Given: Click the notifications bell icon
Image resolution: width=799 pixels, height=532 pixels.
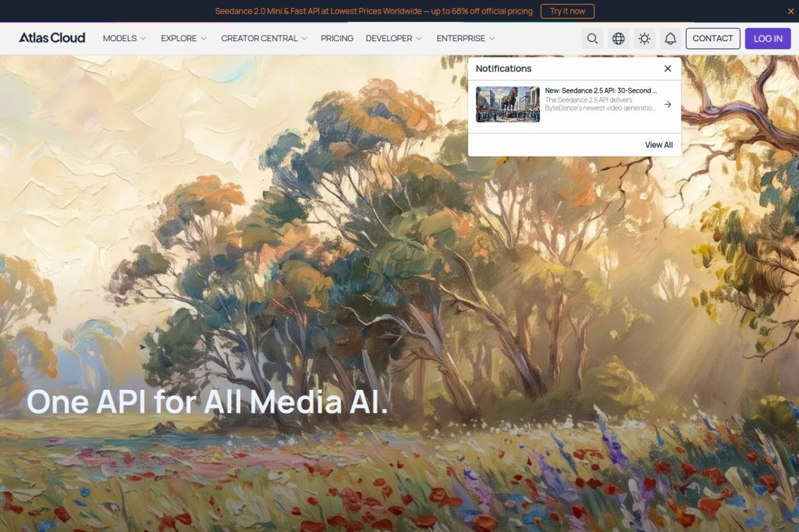Looking at the screenshot, I should [670, 39].
